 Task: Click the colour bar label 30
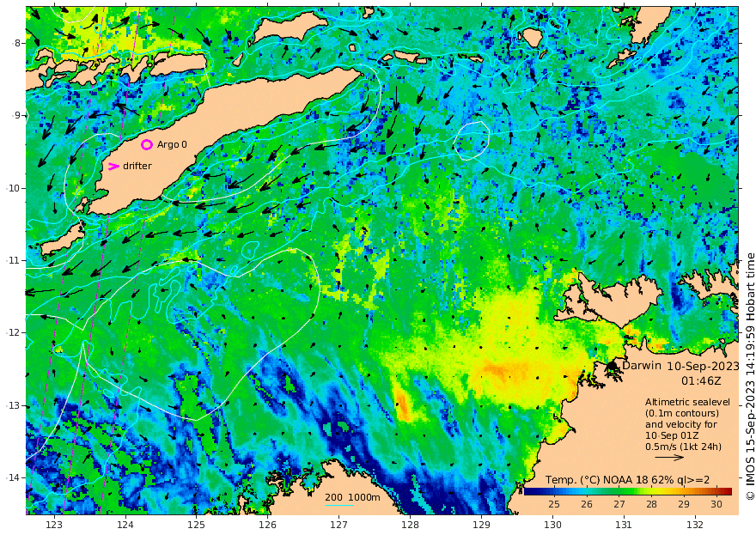(x=716, y=504)
